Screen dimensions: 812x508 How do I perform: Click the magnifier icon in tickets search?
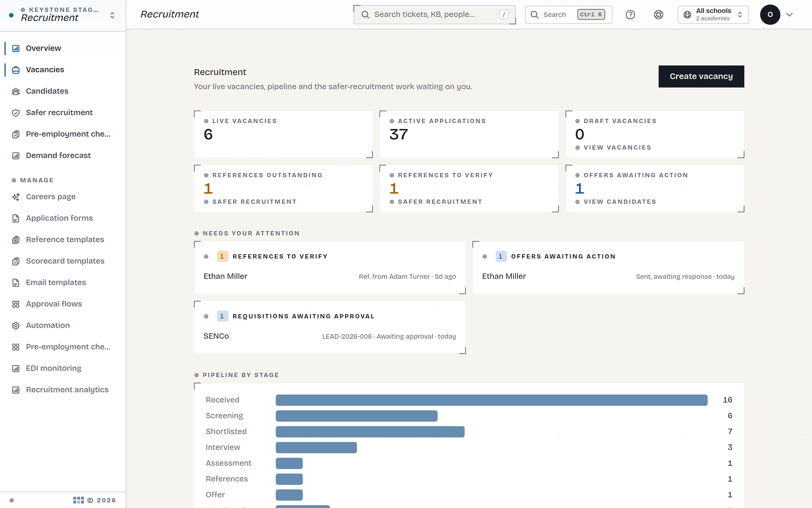(365, 15)
